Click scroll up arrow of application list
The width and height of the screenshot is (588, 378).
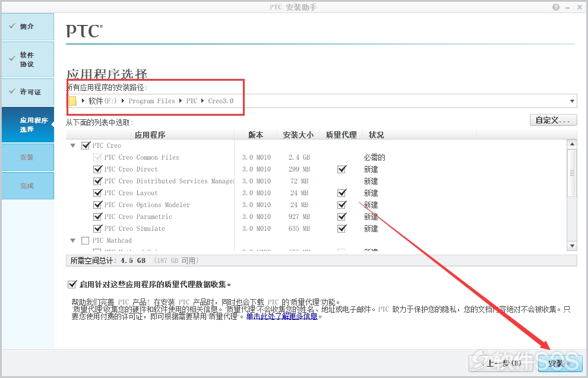click(572, 144)
